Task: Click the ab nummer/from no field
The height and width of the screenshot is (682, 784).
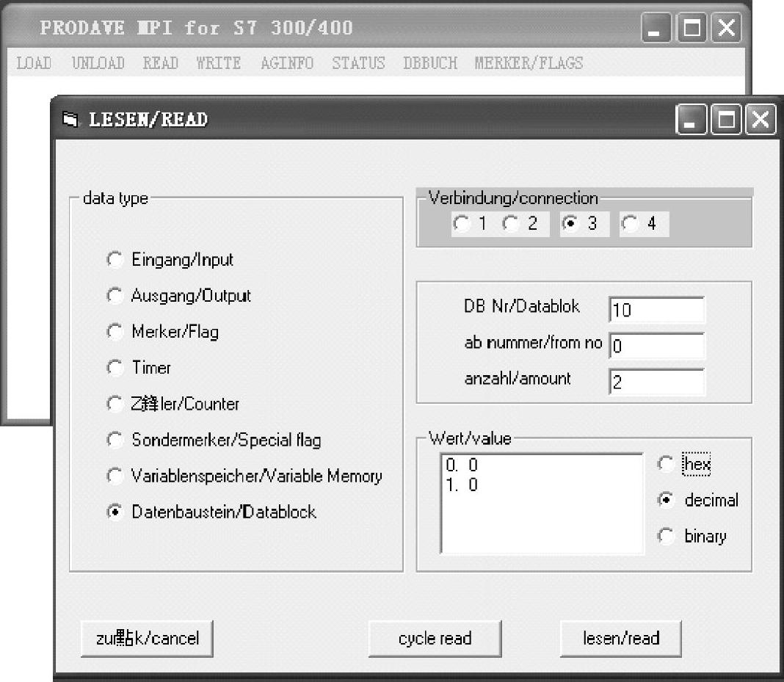Action: [656, 346]
